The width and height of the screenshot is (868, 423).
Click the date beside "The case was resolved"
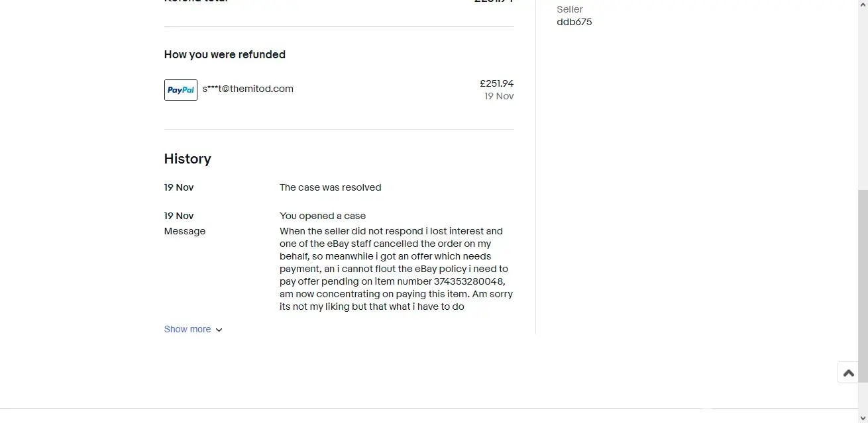179,187
